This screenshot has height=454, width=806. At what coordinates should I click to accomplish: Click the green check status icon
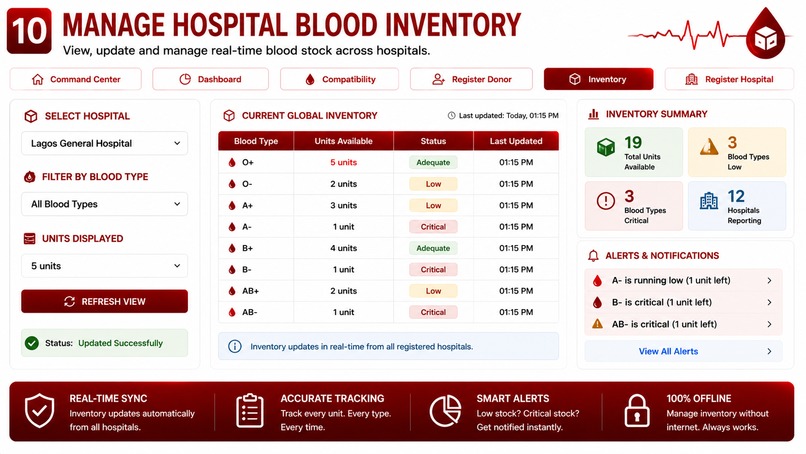(32, 343)
